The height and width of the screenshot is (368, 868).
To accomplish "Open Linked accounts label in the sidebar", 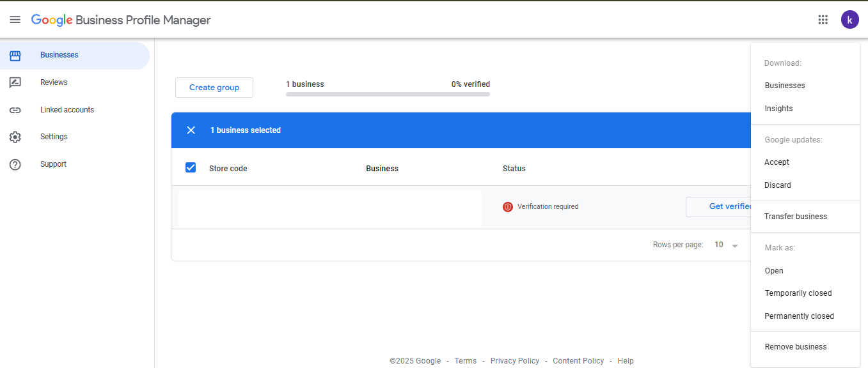I will coord(67,110).
